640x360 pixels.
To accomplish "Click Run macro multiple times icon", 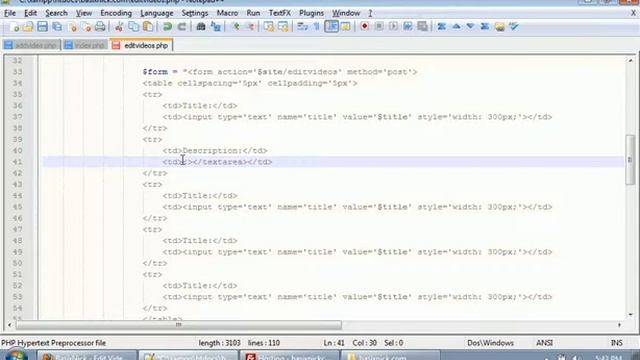I will point(408,27).
